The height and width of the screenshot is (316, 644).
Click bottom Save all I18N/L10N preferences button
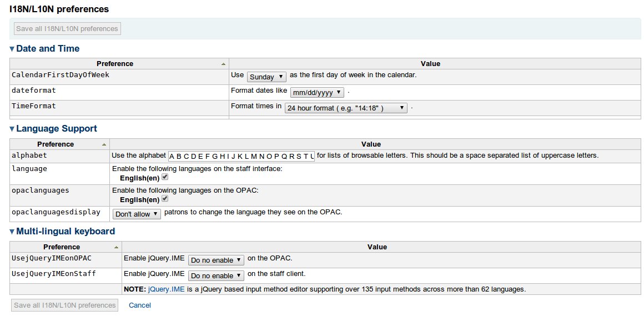point(66,305)
